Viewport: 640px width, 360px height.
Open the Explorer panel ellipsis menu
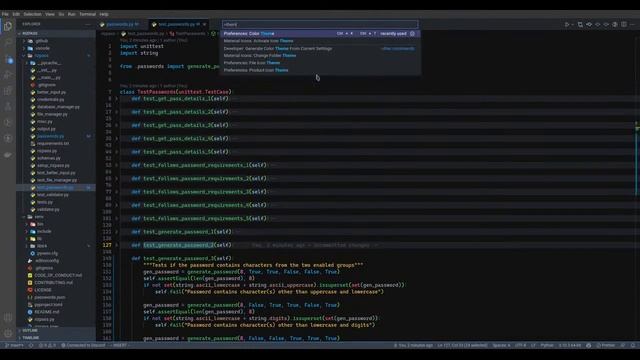88,24
